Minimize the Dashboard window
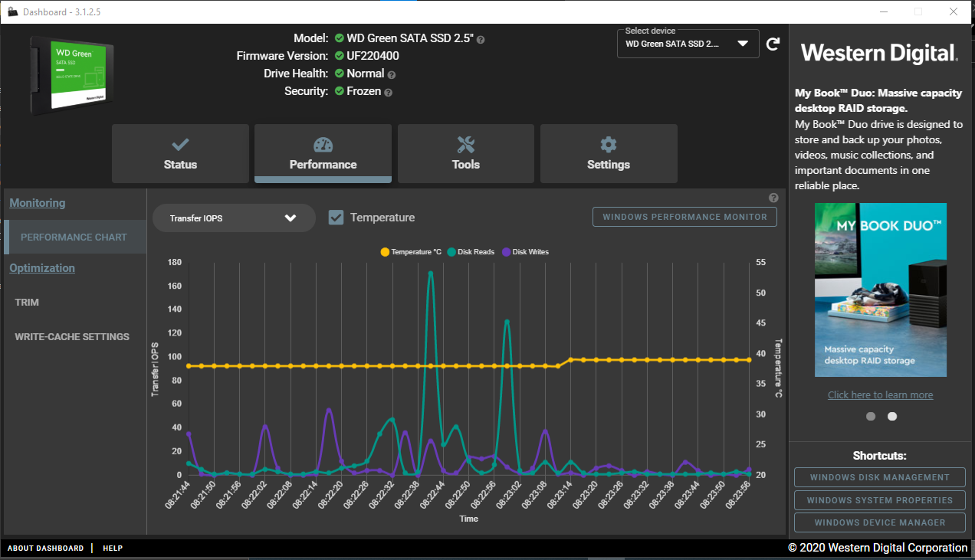The image size is (975, 560). [x=884, y=11]
